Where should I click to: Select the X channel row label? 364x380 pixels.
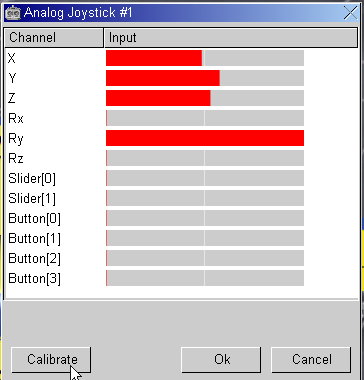click(12, 58)
